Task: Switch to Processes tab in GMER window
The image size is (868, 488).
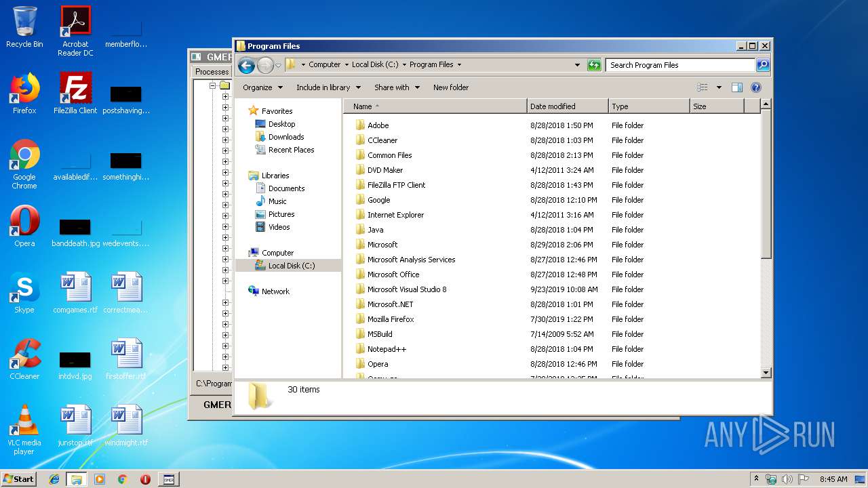Action: coord(212,72)
